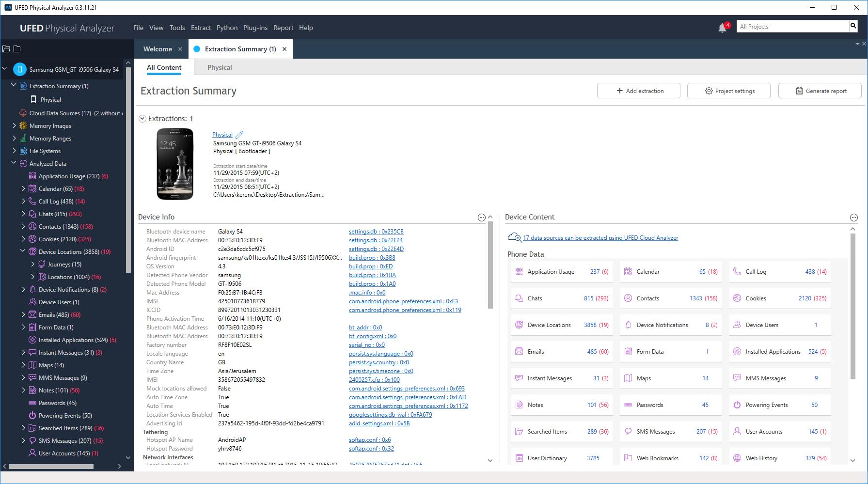The image size is (868, 484).
Task: Open the Python menu
Action: (x=227, y=28)
